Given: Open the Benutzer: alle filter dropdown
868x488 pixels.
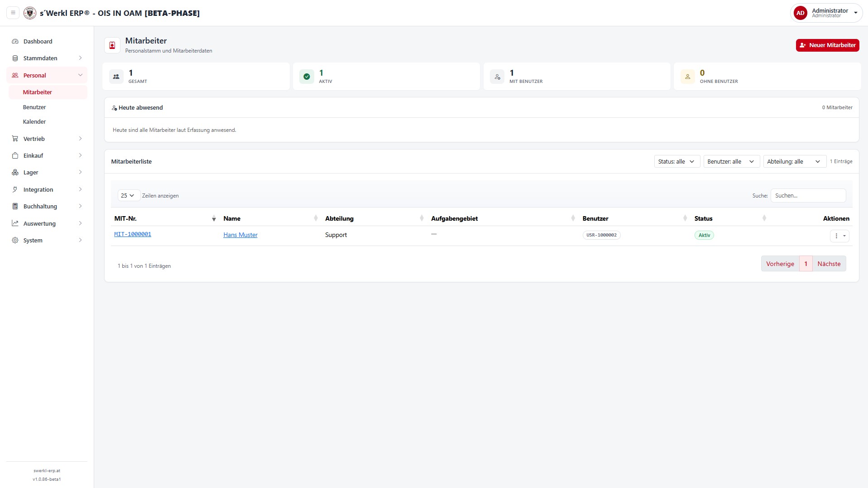Looking at the screenshot, I should click(731, 161).
